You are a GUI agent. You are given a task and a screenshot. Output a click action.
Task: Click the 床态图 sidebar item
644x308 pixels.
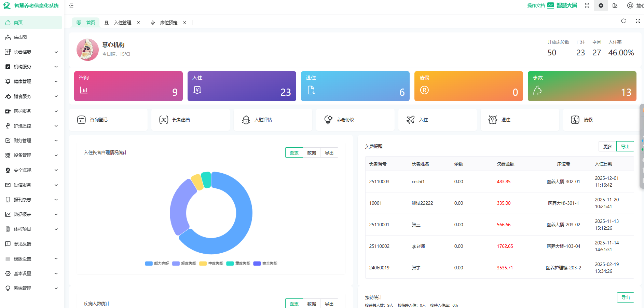tap(20, 37)
